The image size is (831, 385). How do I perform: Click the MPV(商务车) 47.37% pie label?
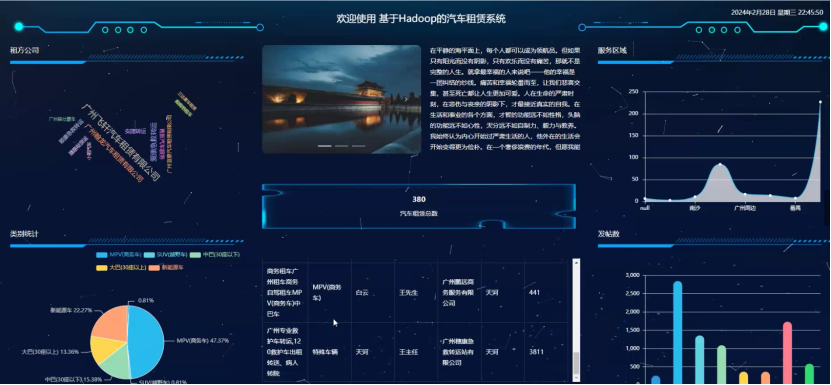(202, 340)
